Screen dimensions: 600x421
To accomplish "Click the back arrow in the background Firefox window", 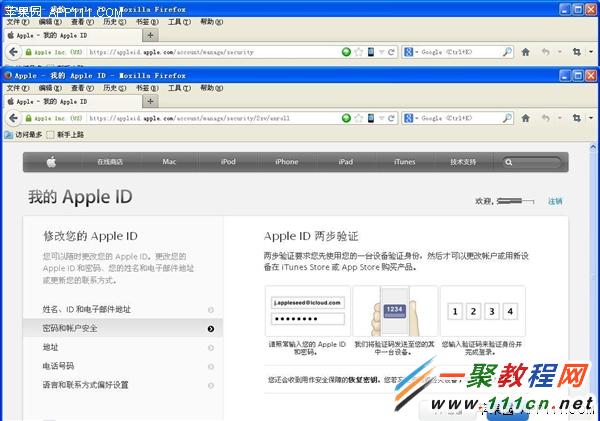I will point(13,52).
